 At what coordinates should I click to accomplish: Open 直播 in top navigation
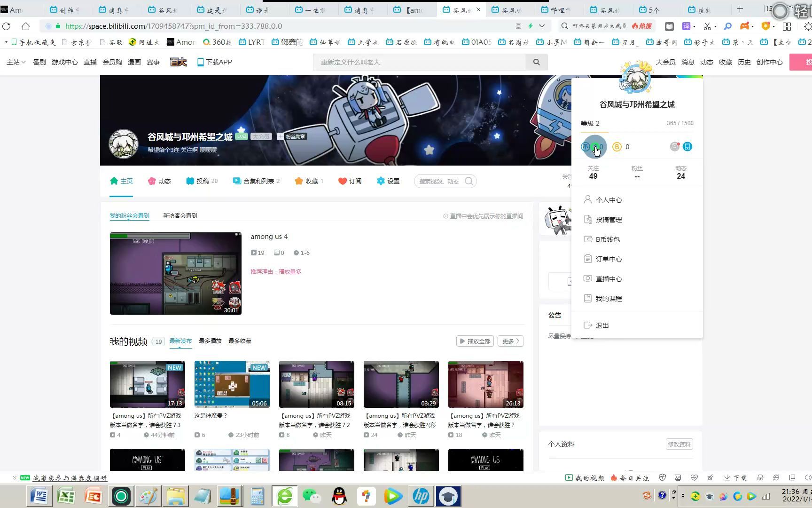click(90, 62)
